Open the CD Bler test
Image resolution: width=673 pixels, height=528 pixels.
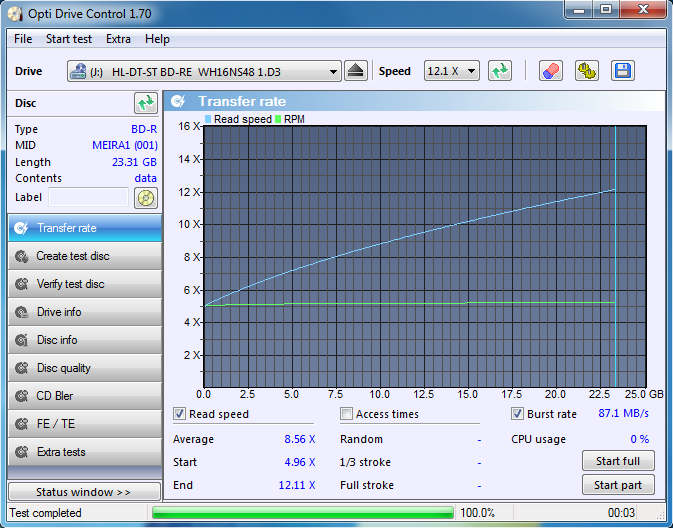coord(84,396)
